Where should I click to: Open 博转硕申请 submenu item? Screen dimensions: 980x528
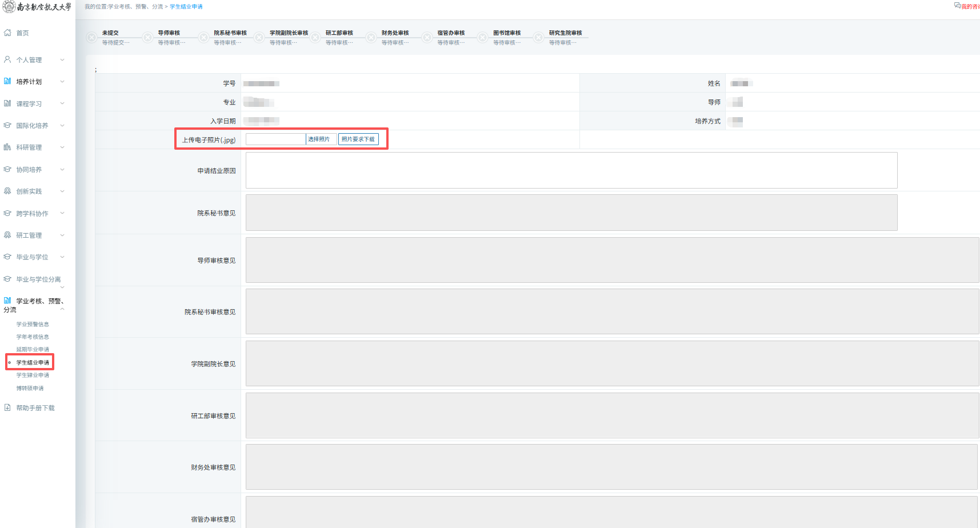(x=30, y=388)
